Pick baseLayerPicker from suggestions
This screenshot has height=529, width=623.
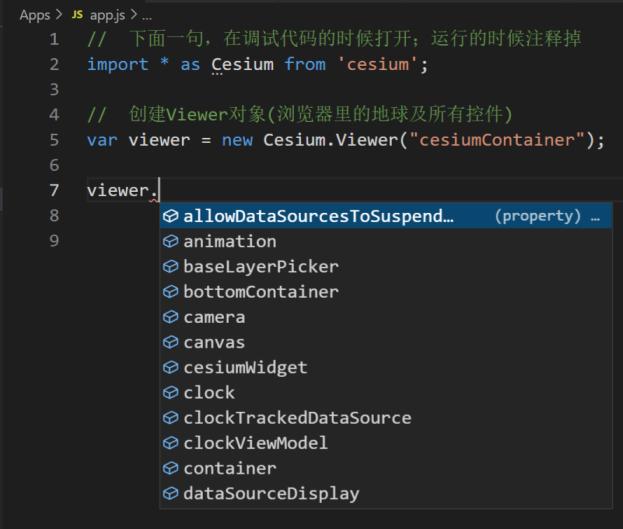(x=385, y=267)
